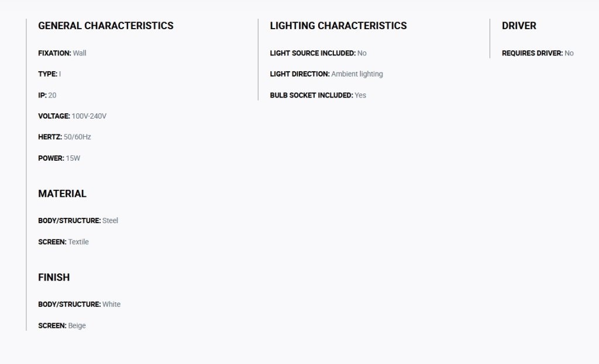Select Body/Structure: White under Finish
Image resolution: width=599 pixels, height=364 pixels.
tap(79, 304)
